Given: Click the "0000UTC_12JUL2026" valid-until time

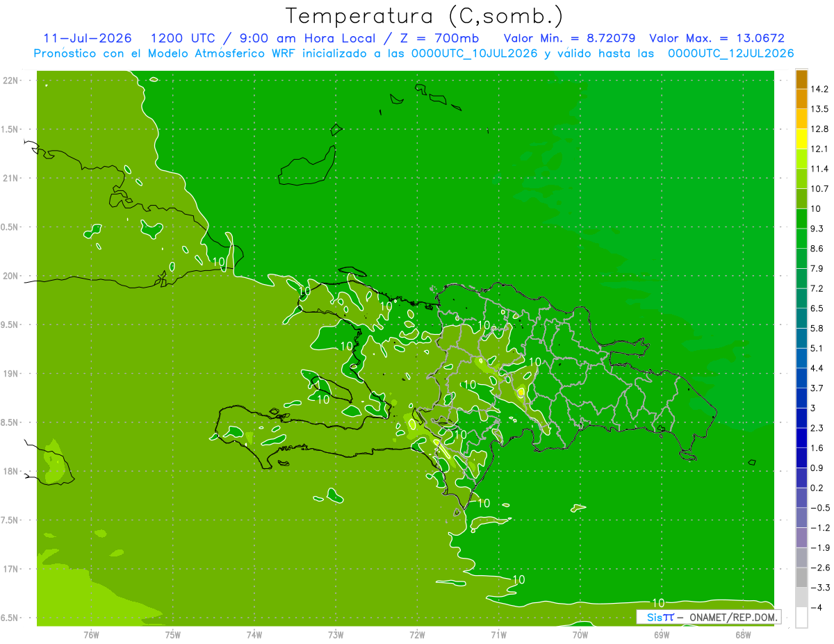Looking at the screenshot, I should (731, 53).
